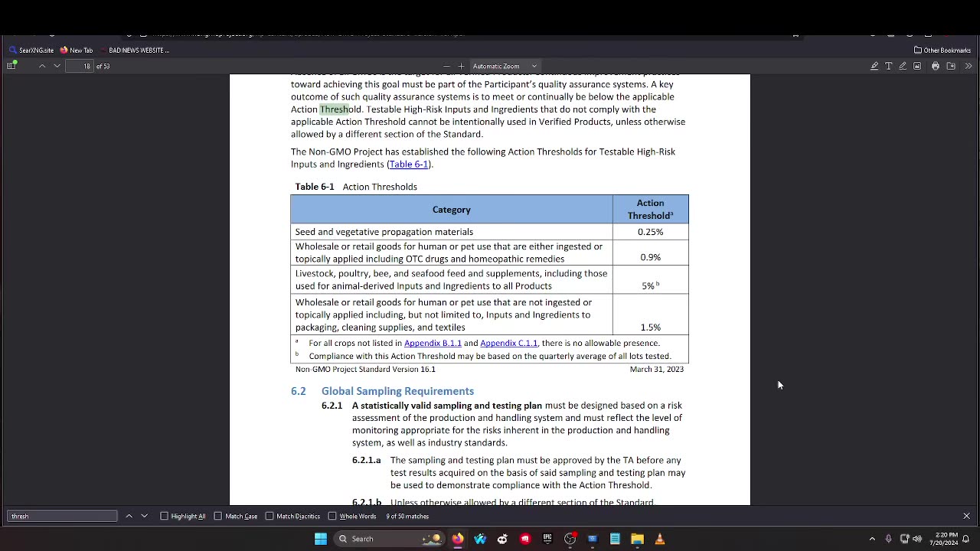Open the BAD NEWS WEBSITE bookmark
The width and height of the screenshot is (980, 551).
[133, 50]
